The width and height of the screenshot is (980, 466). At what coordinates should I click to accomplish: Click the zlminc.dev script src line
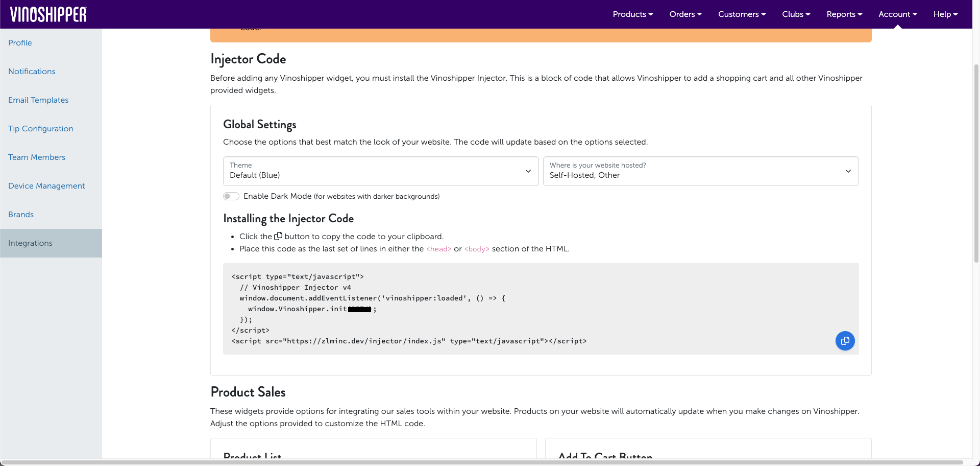[409, 341]
